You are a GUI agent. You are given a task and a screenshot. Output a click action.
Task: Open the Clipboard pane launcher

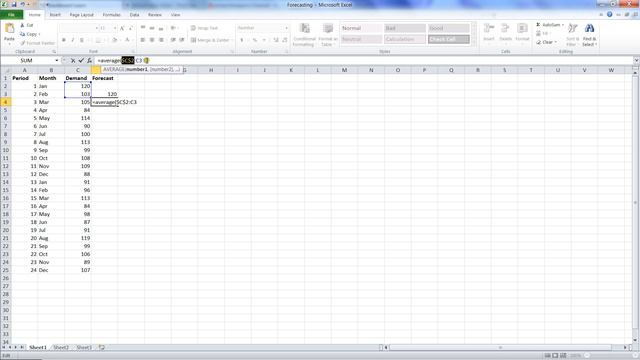coord(54,52)
